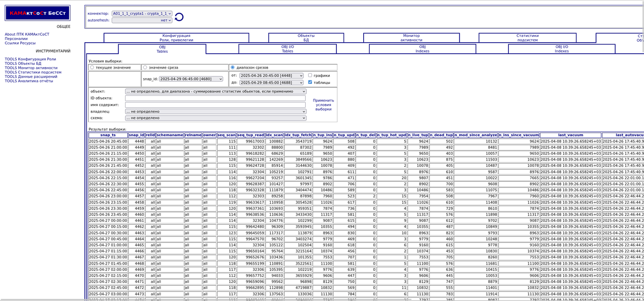Switch to the OBJ Indexes tab
The height and width of the screenshot is (301, 644).
422,49
